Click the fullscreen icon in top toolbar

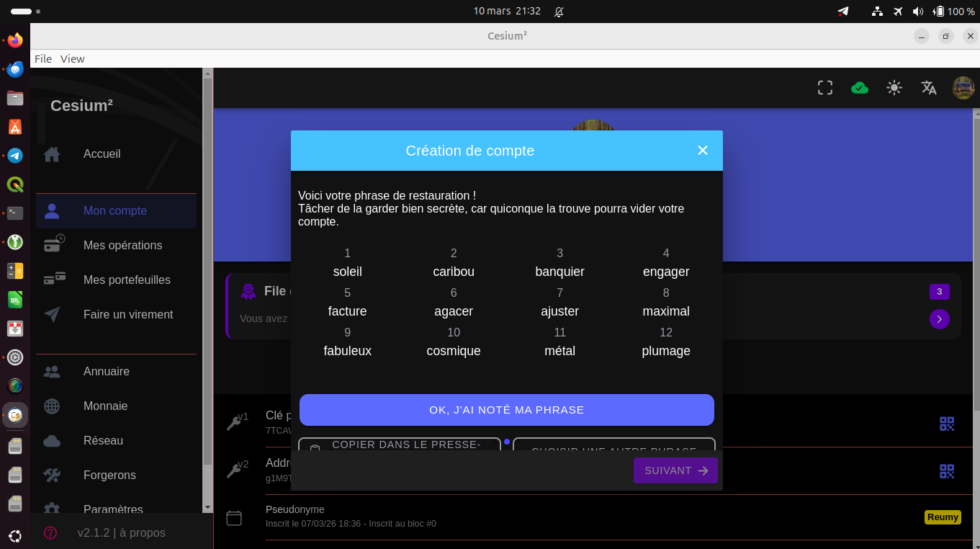pyautogui.click(x=825, y=88)
